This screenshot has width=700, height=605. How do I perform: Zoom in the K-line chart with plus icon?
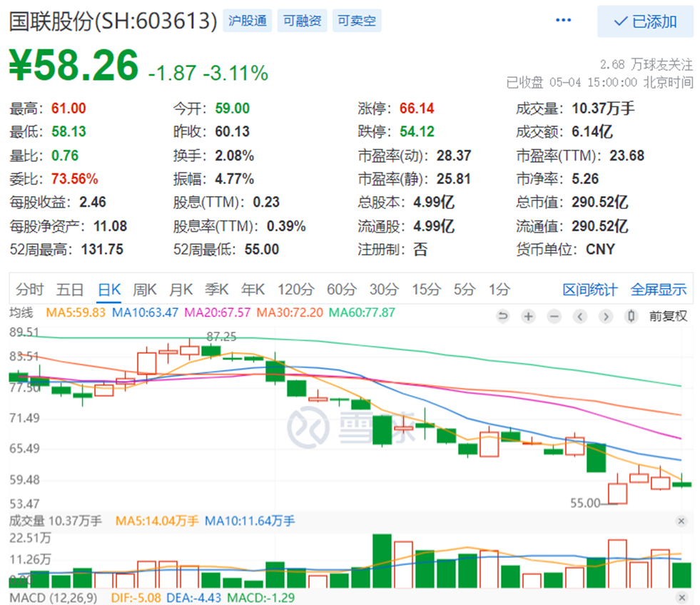click(529, 317)
